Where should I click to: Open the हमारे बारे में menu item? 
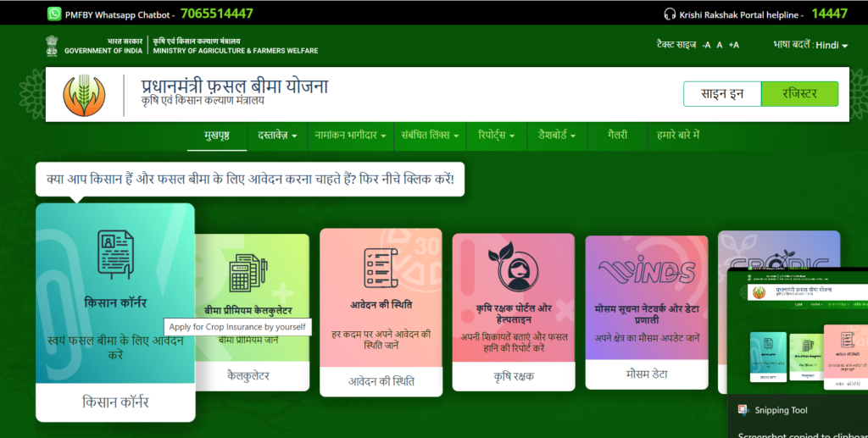[678, 136]
